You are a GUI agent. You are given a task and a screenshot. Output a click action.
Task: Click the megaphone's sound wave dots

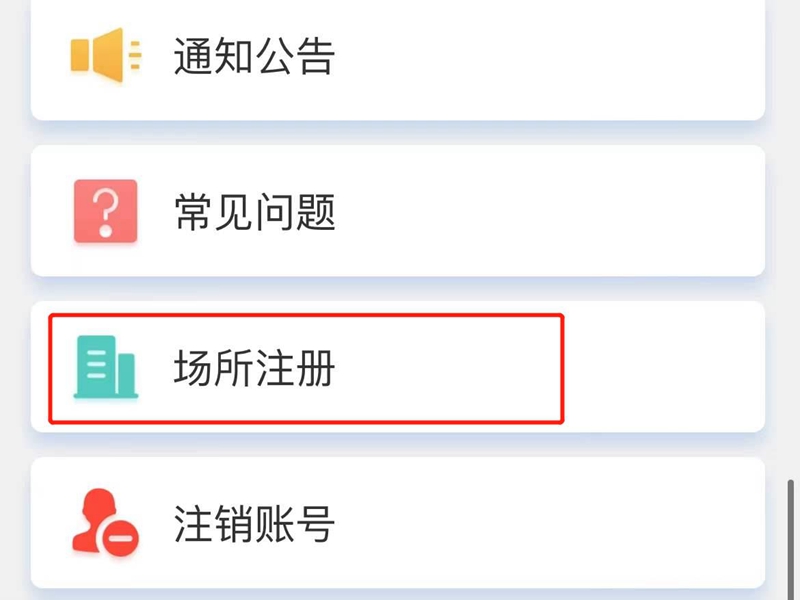[x=137, y=56]
